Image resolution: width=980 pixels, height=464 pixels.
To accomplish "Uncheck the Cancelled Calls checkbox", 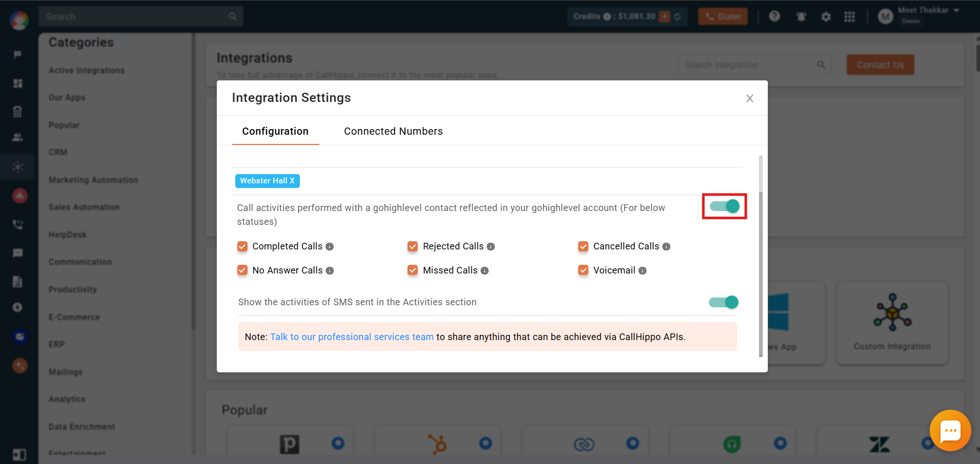I will click(x=583, y=246).
